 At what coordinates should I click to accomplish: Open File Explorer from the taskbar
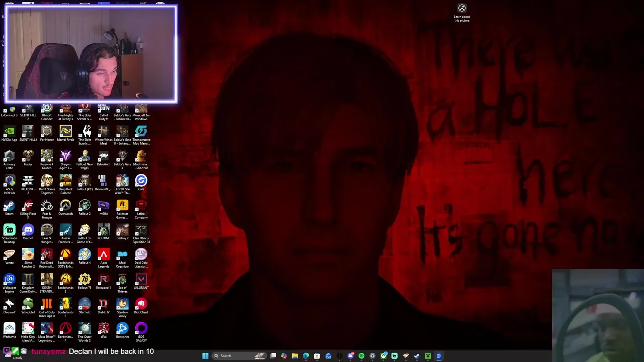[x=295, y=356]
